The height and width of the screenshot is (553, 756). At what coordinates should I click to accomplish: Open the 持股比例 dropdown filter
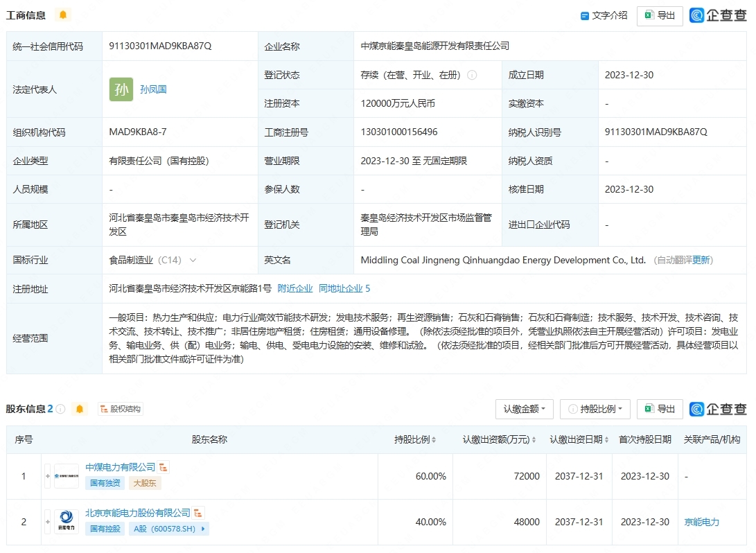(595, 409)
